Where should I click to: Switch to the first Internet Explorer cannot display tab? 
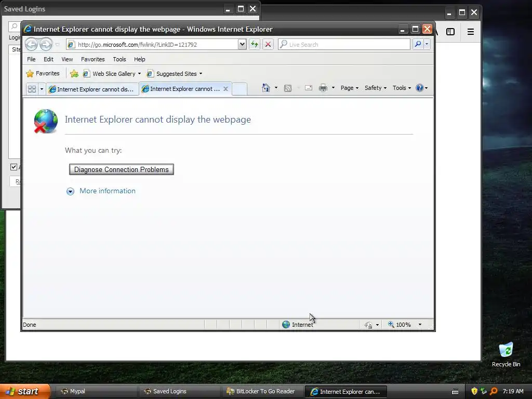coord(92,89)
